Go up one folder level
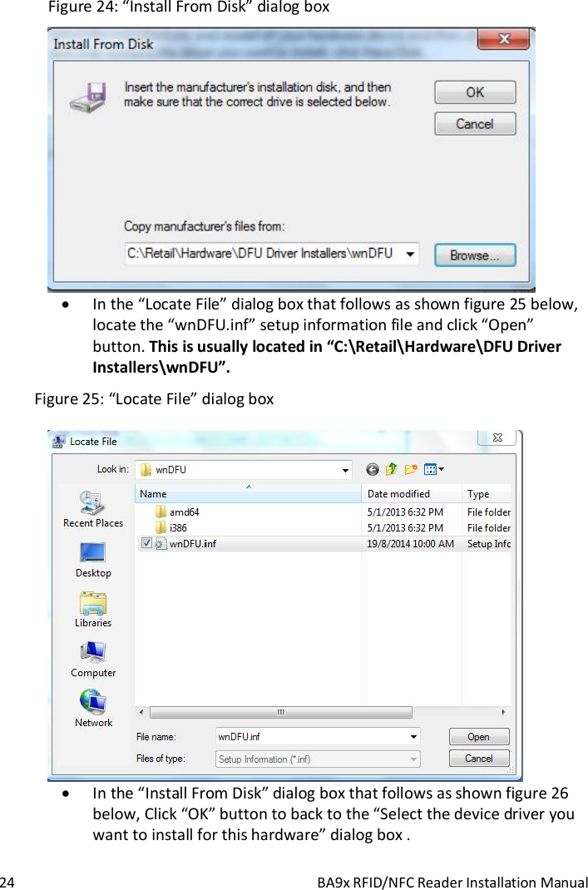 [x=391, y=469]
